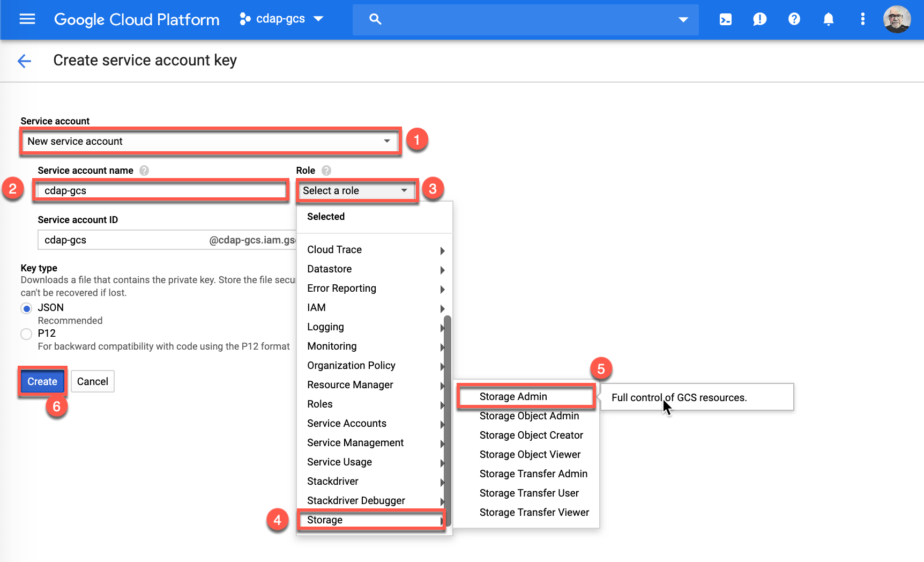Expand Datastore roles submenu

(x=374, y=269)
